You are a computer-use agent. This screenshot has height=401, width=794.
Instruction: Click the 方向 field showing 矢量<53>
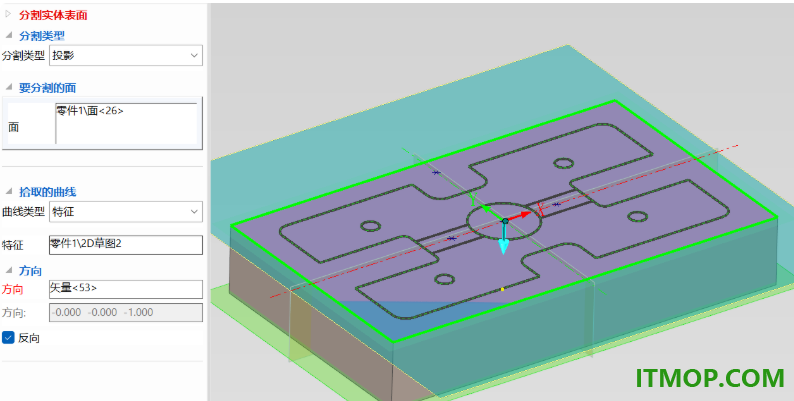coord(126,289)
